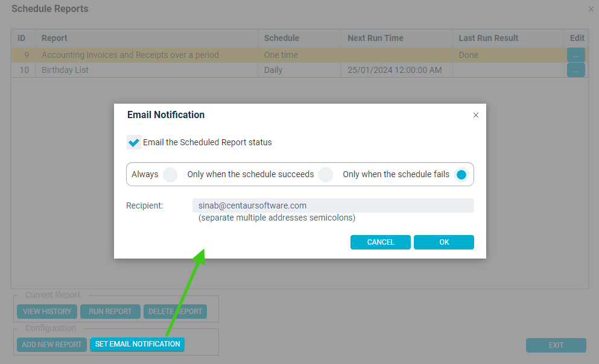Open edit for Birthday List row

(576, 70)
